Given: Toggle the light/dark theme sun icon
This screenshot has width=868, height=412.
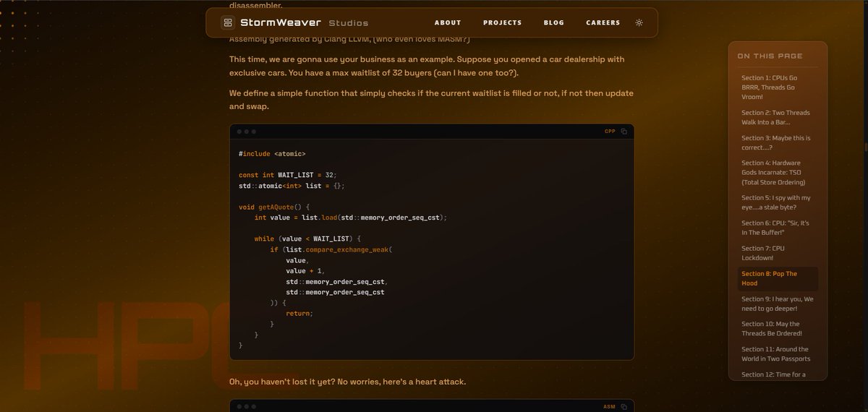Looking at the screenshot, I should point(639,22).
